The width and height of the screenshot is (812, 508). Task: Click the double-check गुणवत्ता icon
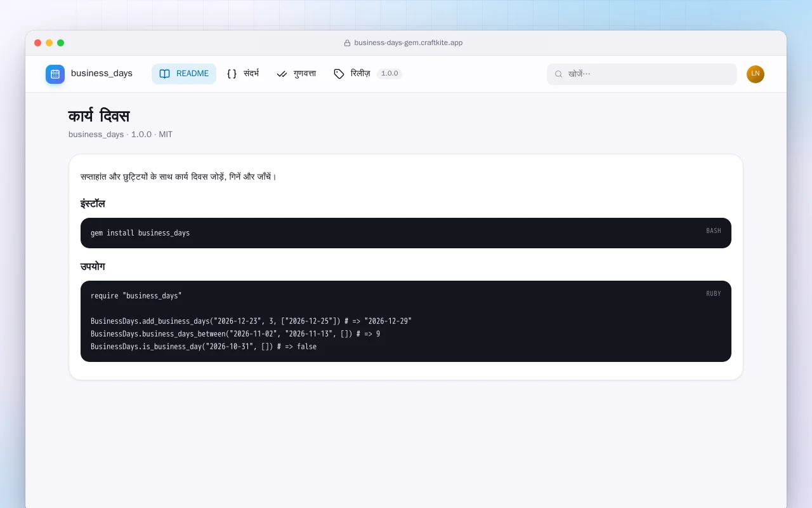click(282, 74)
